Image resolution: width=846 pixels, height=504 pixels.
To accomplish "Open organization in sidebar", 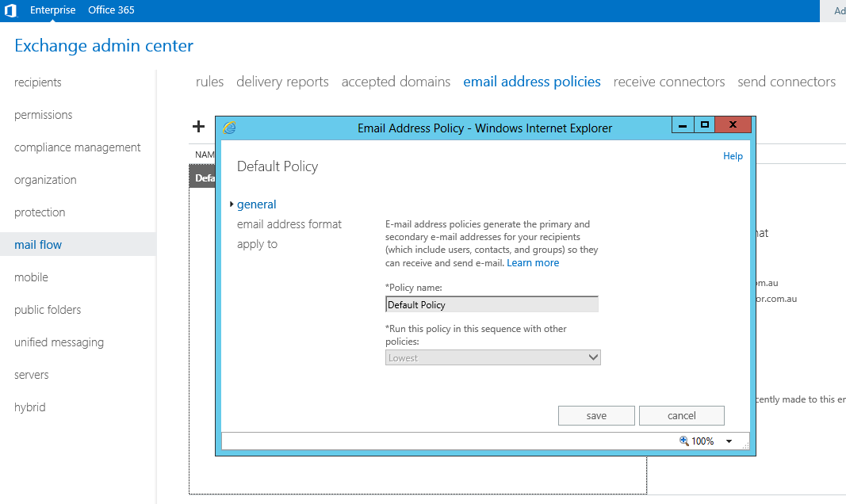I will tap(45, 180).
